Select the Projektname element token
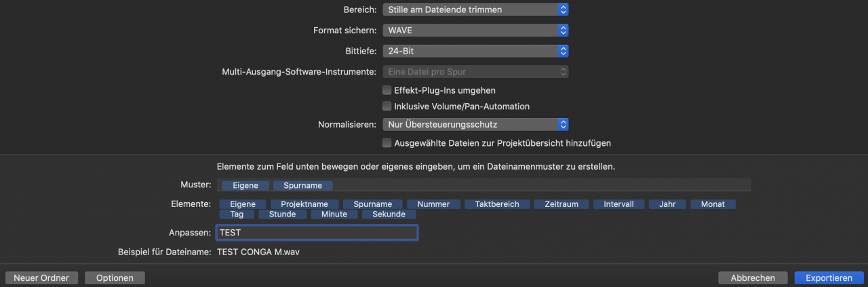The width and height of the screenshot is (868, 287). [304, 204]
